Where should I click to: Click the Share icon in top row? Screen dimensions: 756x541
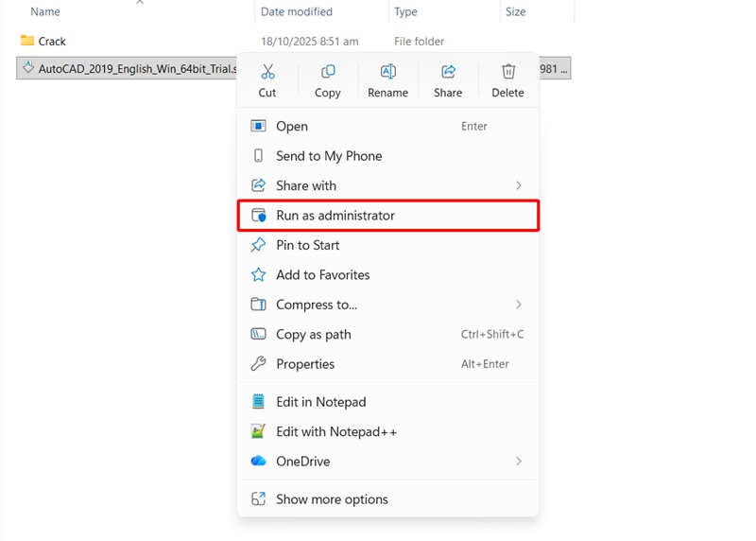448,72
